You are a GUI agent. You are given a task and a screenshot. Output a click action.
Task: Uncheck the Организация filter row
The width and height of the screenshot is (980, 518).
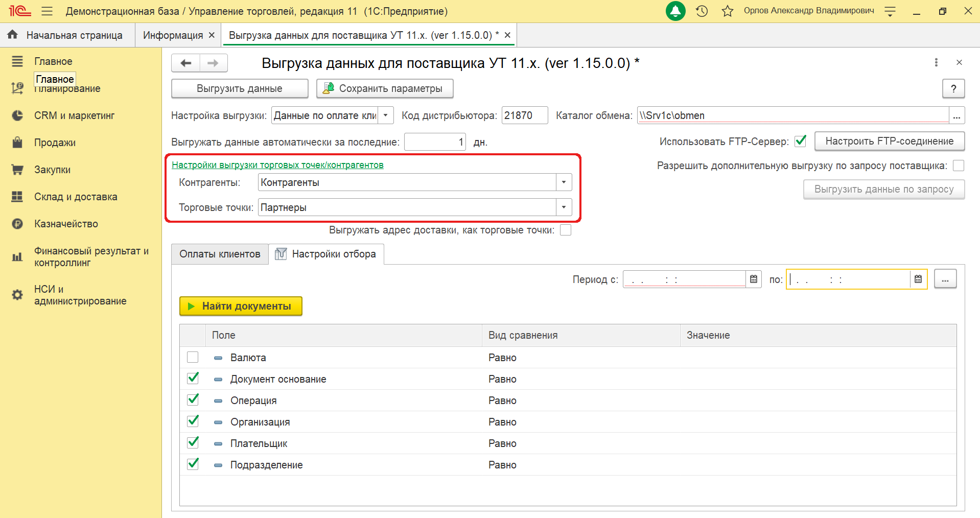(193, 421)
